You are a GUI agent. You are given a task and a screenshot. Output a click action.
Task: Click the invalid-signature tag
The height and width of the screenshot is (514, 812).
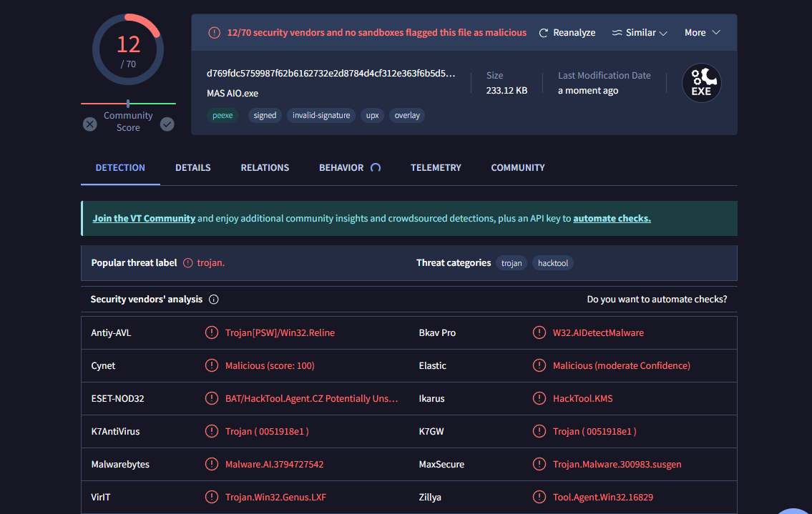321,115
